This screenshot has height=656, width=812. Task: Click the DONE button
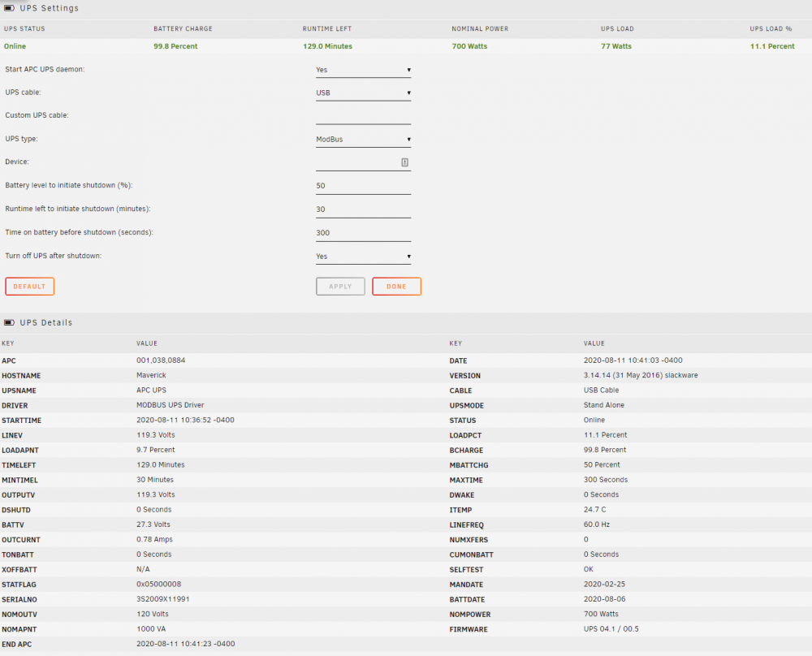pos(397,287)
